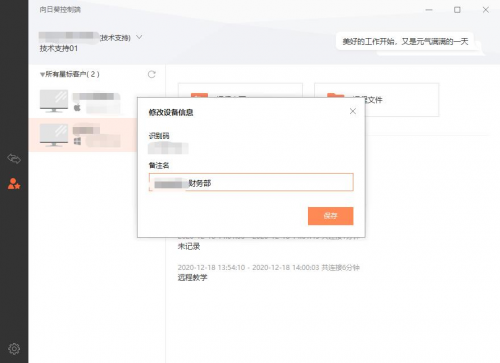Click the 识别码 label
Screen dimensions: 500x363
coord(159,136)
